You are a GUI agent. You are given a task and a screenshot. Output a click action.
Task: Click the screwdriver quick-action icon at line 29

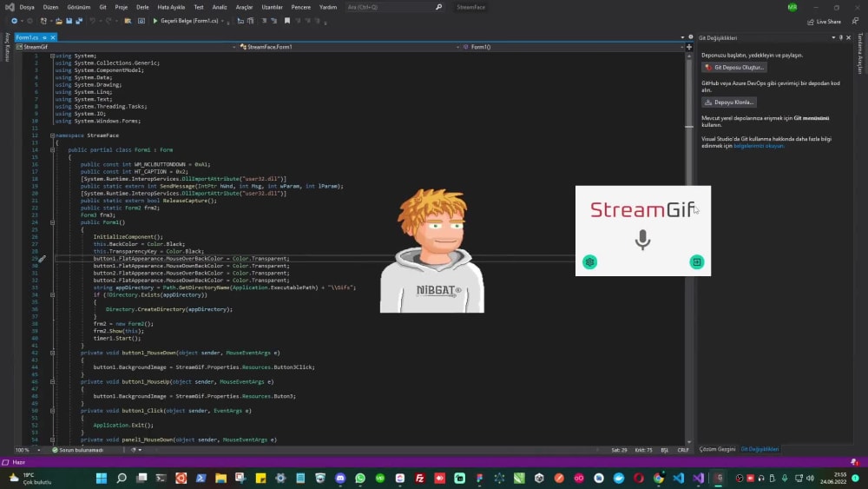tap(42, 259)
